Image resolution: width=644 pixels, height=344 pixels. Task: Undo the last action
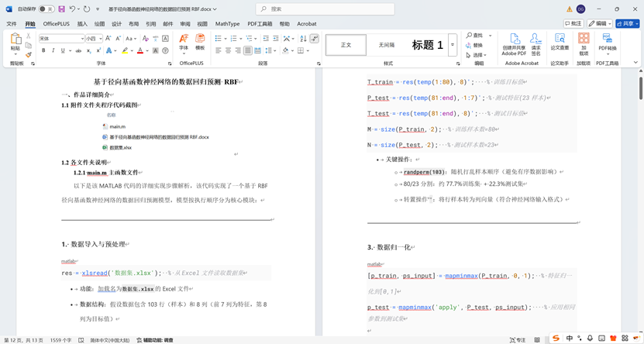tap(72, 9)
